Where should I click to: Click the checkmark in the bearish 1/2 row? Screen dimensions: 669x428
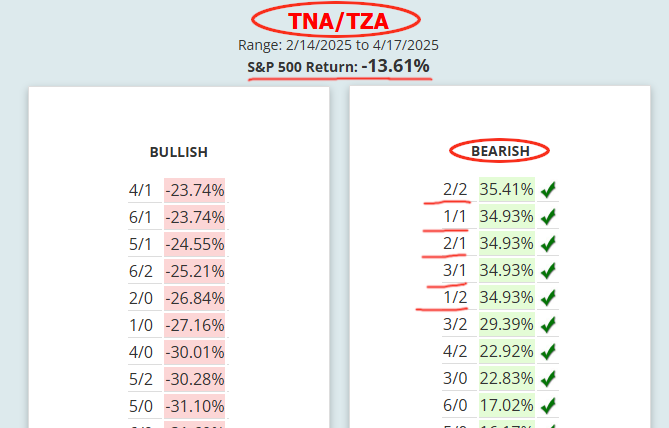tap(547, 298)
